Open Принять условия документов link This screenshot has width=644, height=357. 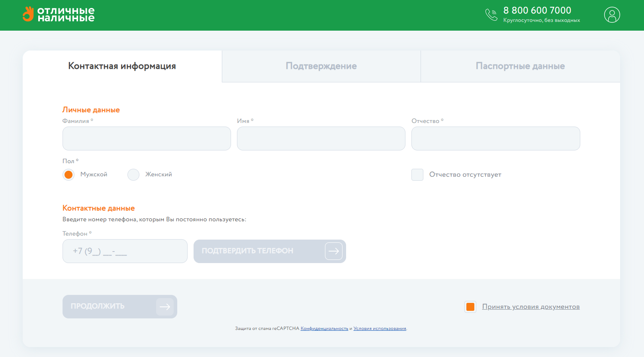pos(531,307)
